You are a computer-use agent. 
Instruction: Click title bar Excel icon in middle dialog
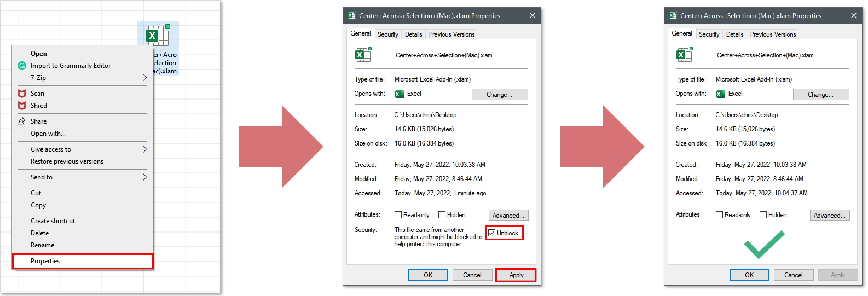point(352,16)
